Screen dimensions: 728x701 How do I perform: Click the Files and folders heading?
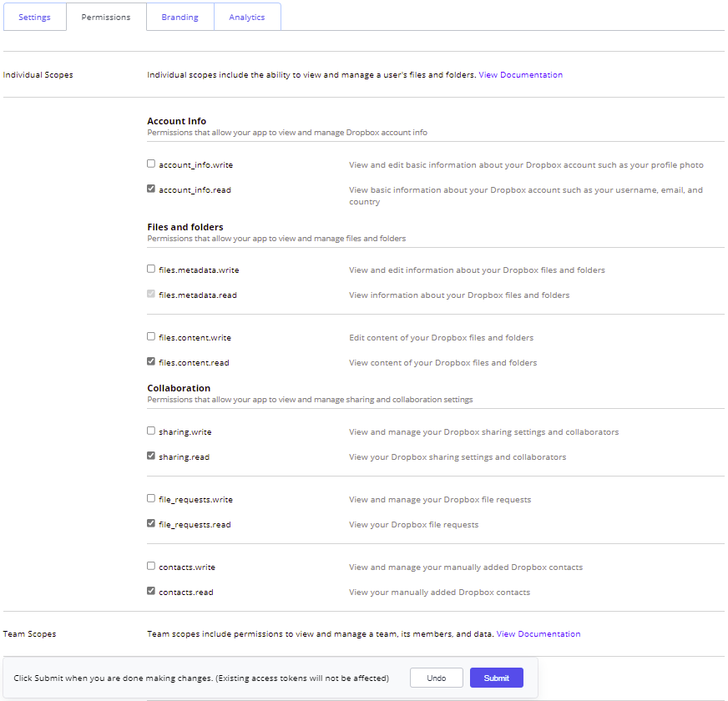pyautogui.click(x=185, y=227)
